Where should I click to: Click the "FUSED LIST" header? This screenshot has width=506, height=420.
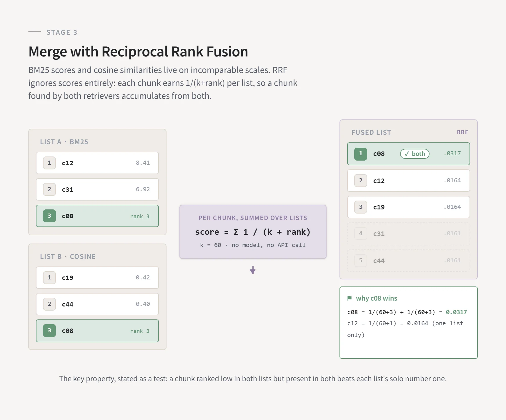click(x=371, y=132)
